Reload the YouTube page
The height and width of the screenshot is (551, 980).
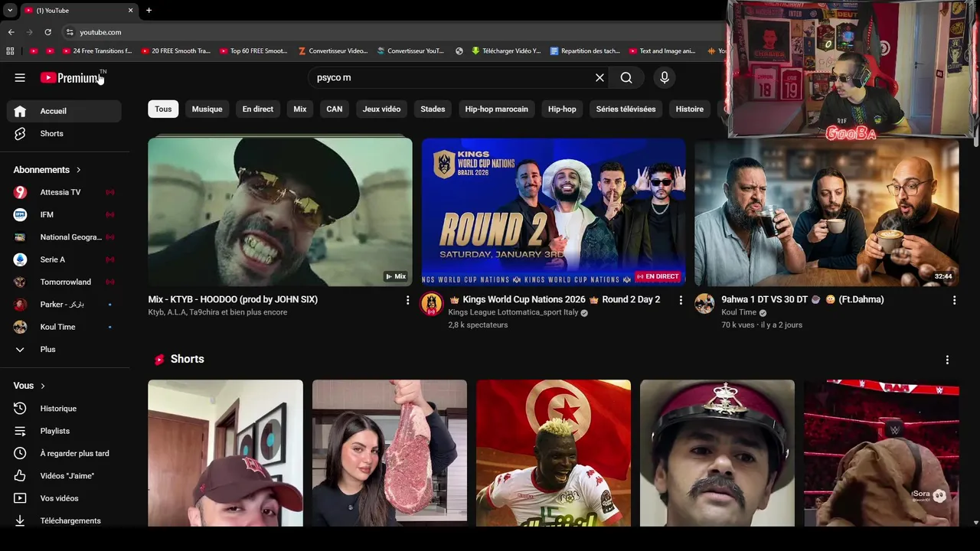[47, 32]
